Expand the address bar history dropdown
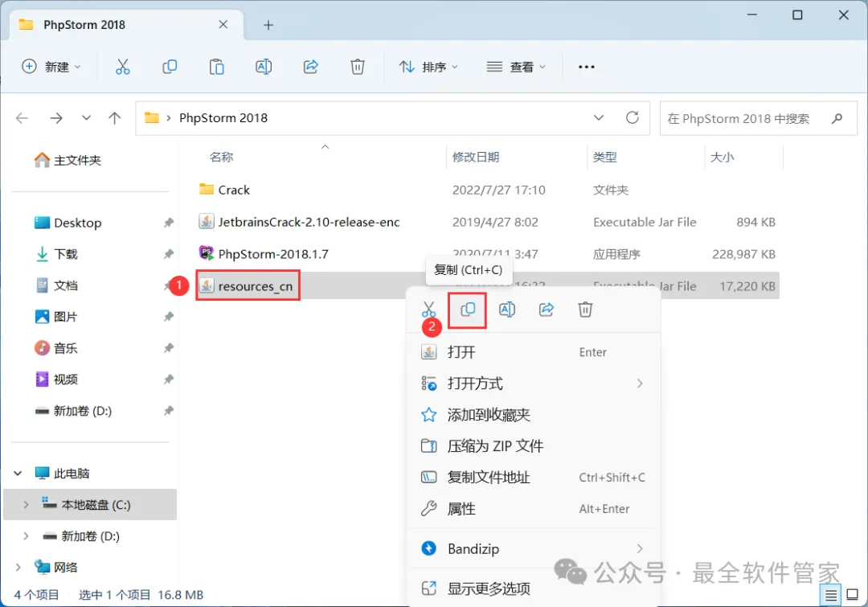This screenshot has height=607, width=868. [x=599, y=118]
